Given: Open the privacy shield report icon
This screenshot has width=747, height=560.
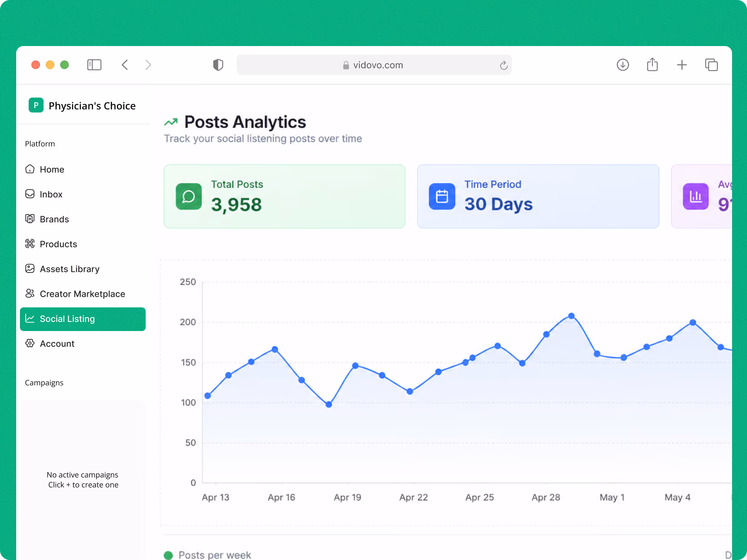Looking at the screenshot, I should (218, 65).
